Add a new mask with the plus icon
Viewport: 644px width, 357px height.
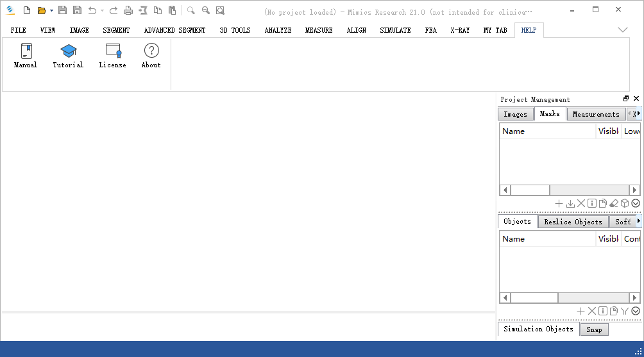(x=559, y=204)
